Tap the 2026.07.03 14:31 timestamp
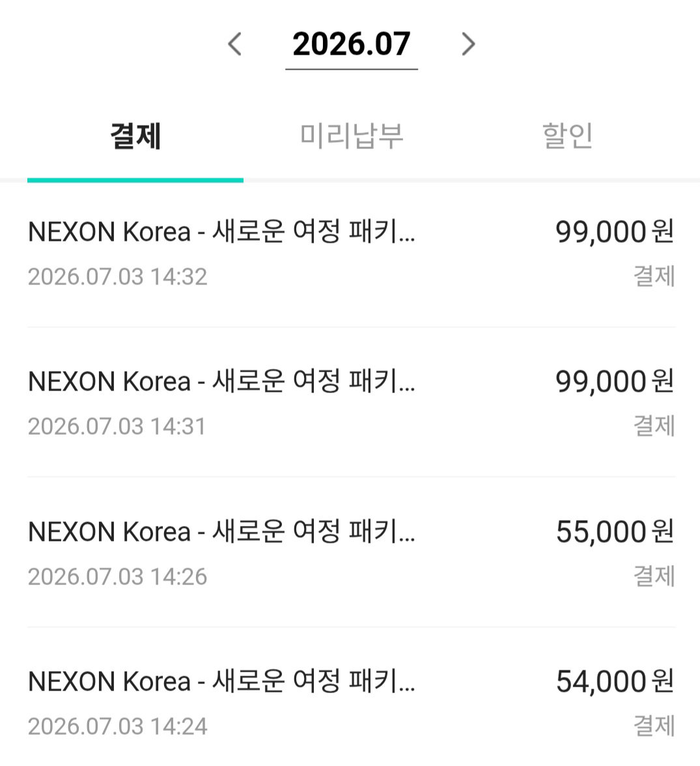This screenshot has width=700, height=766. [x=117, y=426]
